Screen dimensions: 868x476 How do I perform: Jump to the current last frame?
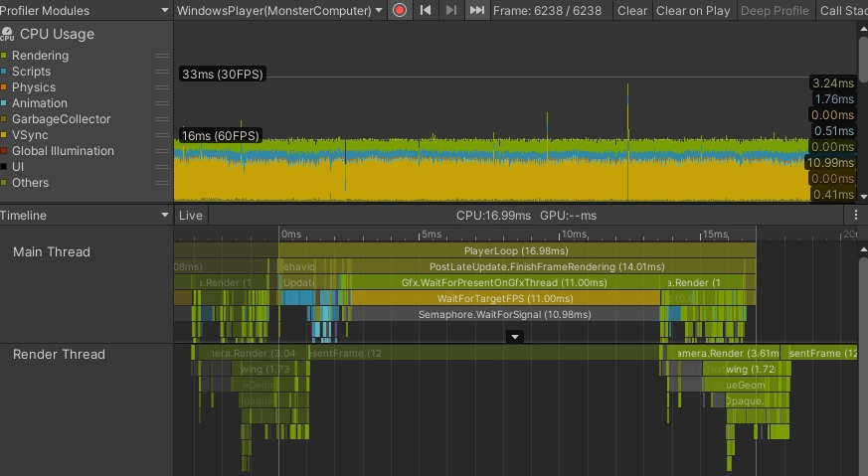coord(477,11)
